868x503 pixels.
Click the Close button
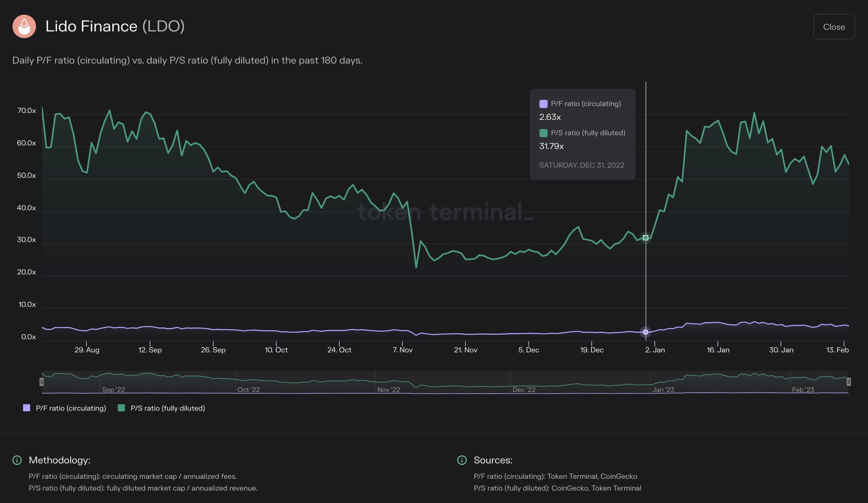coord(834,27)
